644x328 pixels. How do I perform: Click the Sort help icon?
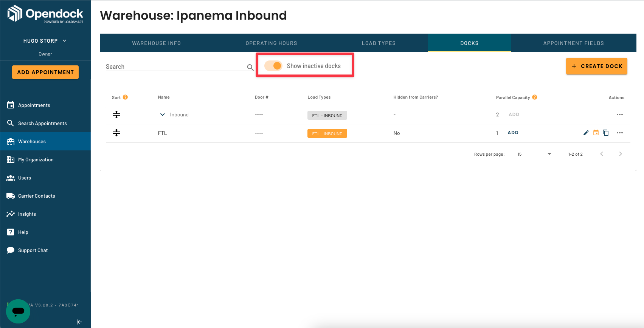[125, 97]
